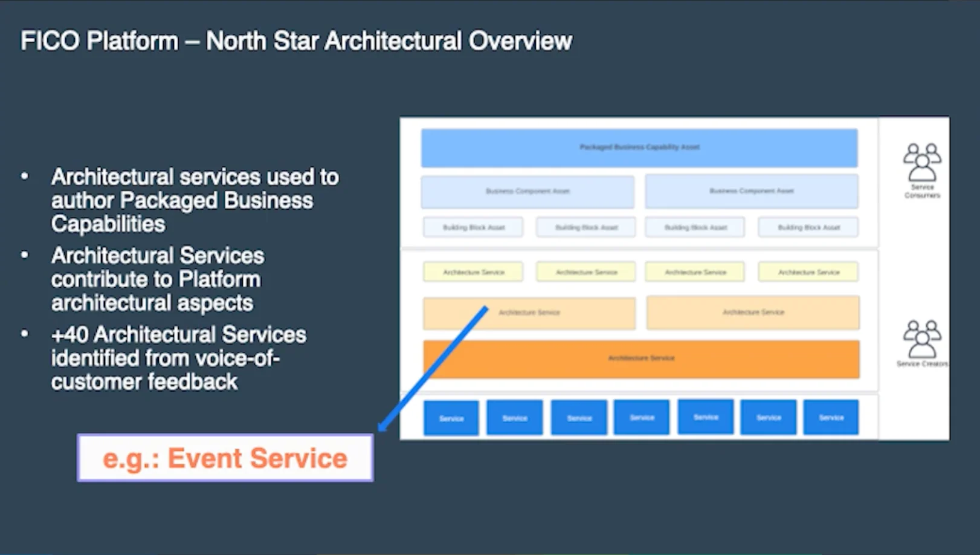Select the Packaged Business Capability Asset bar
980x555 pixels.
coord(639,148)
